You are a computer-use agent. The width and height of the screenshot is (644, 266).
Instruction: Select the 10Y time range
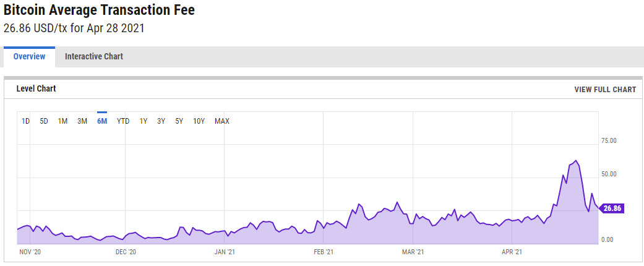199,121
